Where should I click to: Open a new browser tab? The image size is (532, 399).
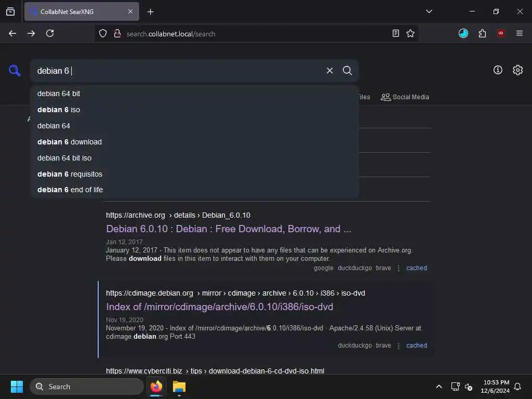pyautogui.click(x=150, y=11)
